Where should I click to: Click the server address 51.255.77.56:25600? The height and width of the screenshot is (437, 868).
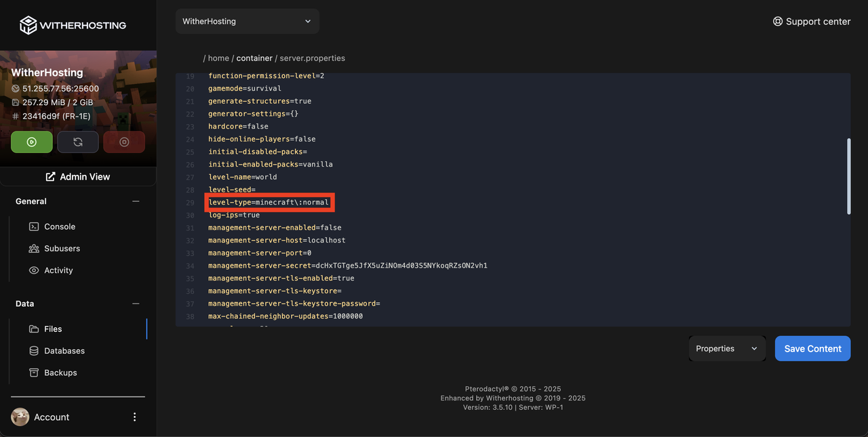60,89
